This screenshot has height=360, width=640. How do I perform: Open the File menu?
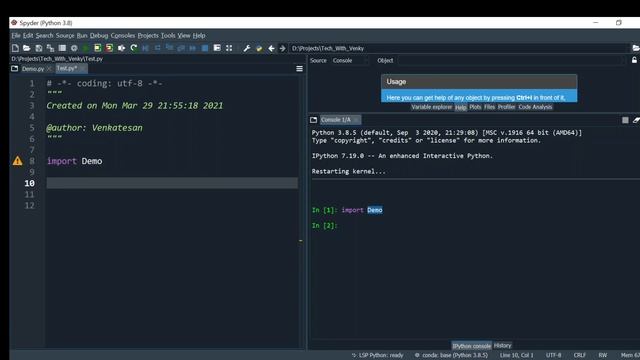pos(16,36)
